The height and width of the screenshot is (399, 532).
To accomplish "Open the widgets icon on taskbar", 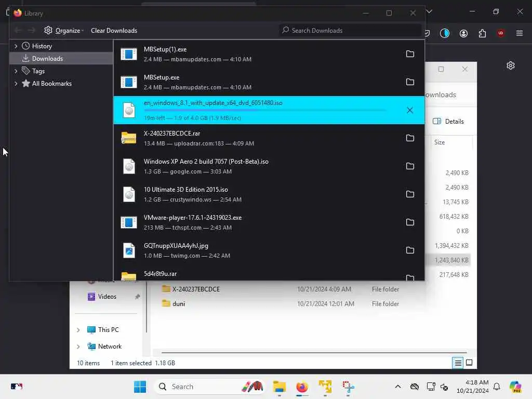I will [16, 387].
